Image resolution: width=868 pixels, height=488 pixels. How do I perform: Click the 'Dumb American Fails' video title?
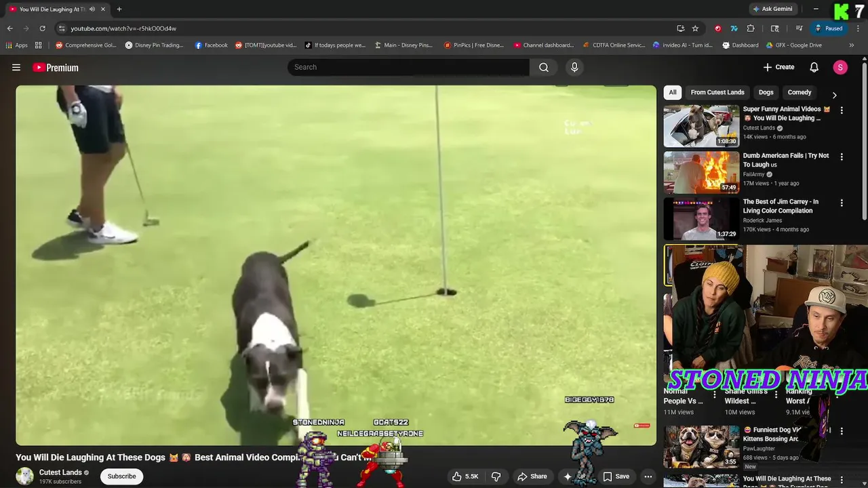(786, 160)
